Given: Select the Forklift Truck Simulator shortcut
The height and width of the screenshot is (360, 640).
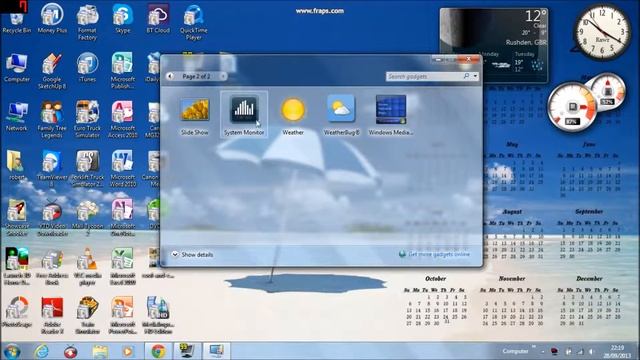Looking at the screenshot, I should point(87,169).
